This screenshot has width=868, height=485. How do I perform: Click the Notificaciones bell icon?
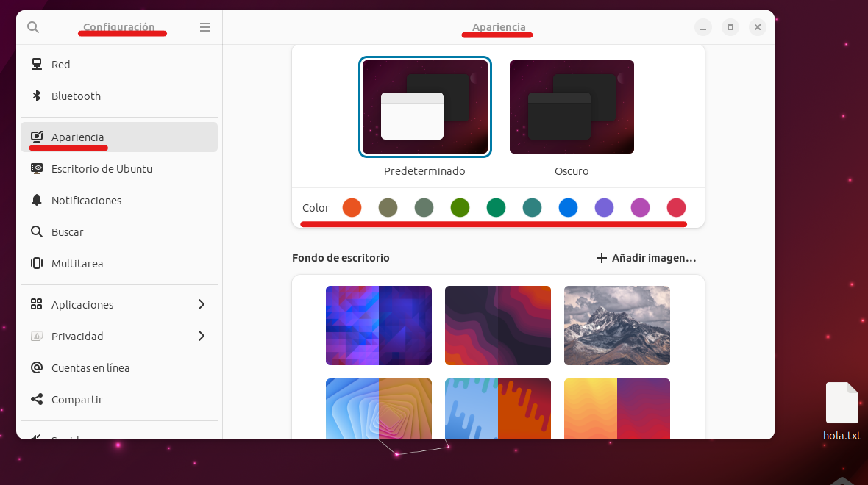click(x=37, y=200)
